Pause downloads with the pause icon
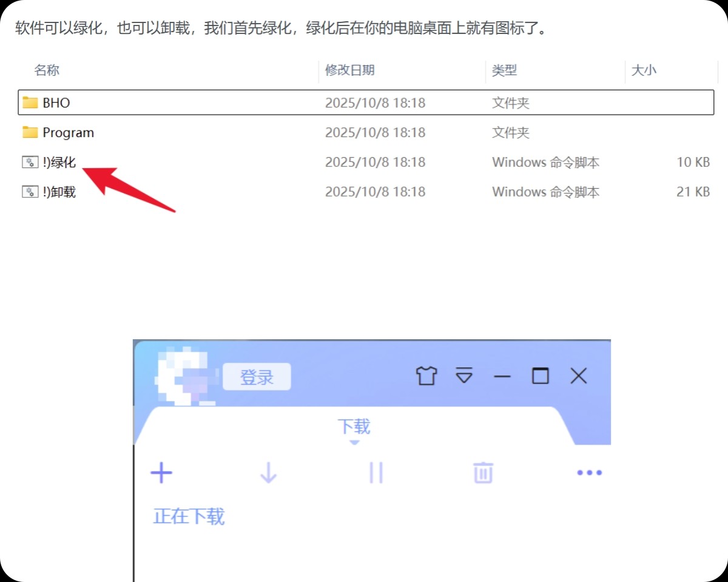 376,473
